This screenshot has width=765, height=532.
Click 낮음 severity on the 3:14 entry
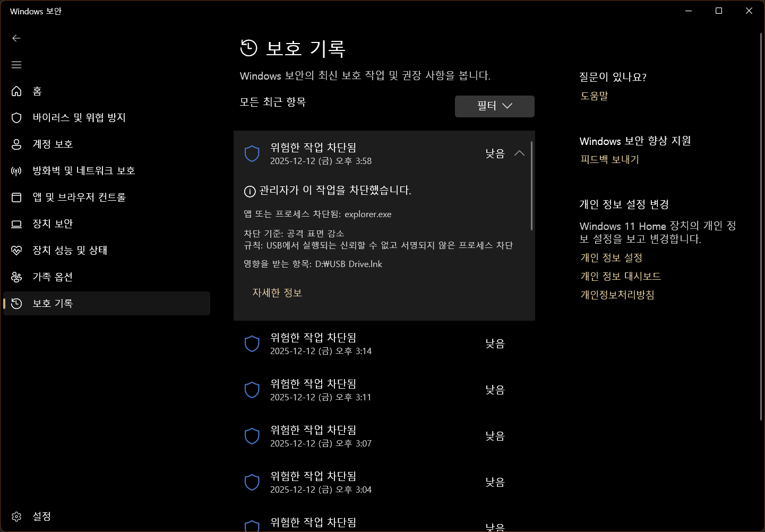point(495,344)
